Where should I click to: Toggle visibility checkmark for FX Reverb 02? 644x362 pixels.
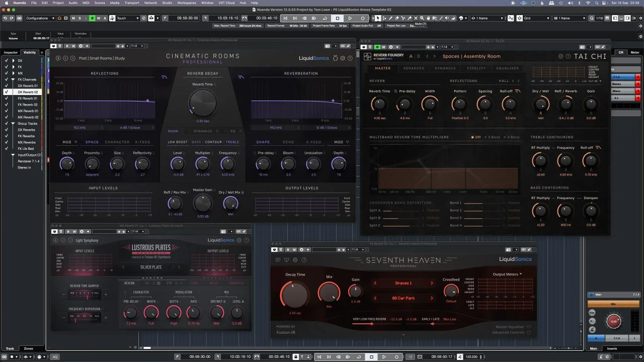click(x=7, y=105)
